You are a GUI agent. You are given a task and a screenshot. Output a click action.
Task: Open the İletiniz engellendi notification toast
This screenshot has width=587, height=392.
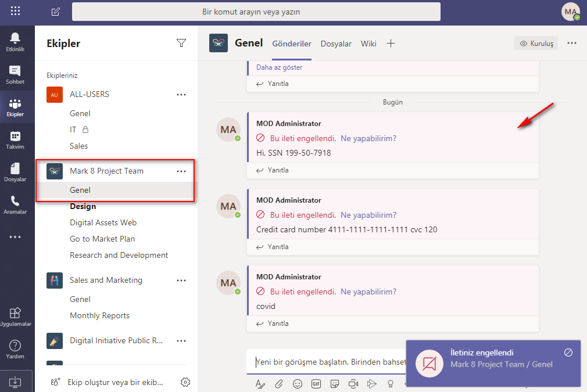[493, 363]
